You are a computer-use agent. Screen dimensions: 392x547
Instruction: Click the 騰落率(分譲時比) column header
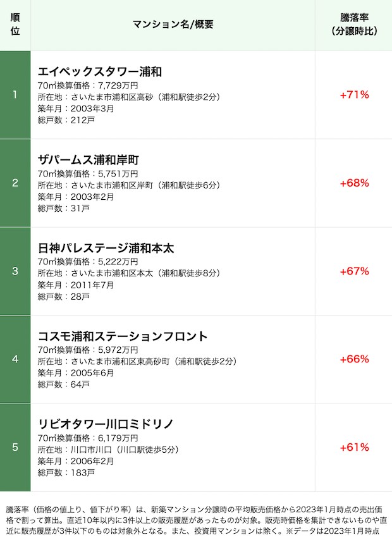click(354, 24)
